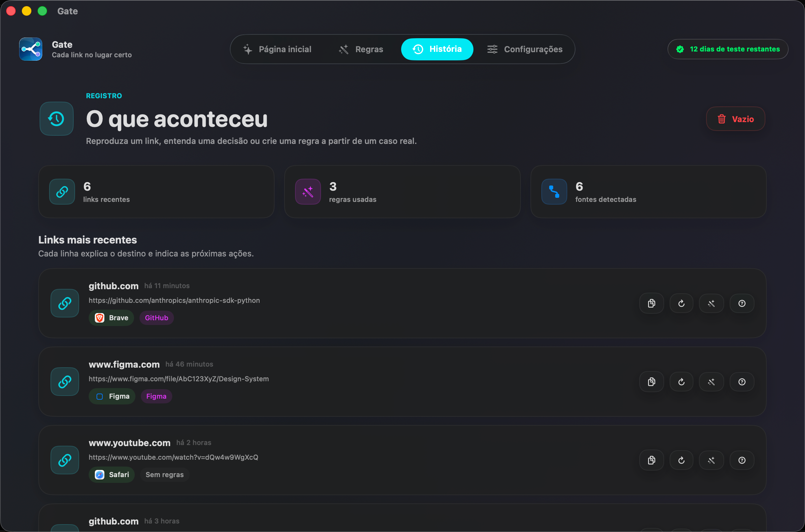Copy the github.com anthropic-sdk-python link
Image resolution: width=805 pixels, height=532 pixels.
tap(652, 303)
